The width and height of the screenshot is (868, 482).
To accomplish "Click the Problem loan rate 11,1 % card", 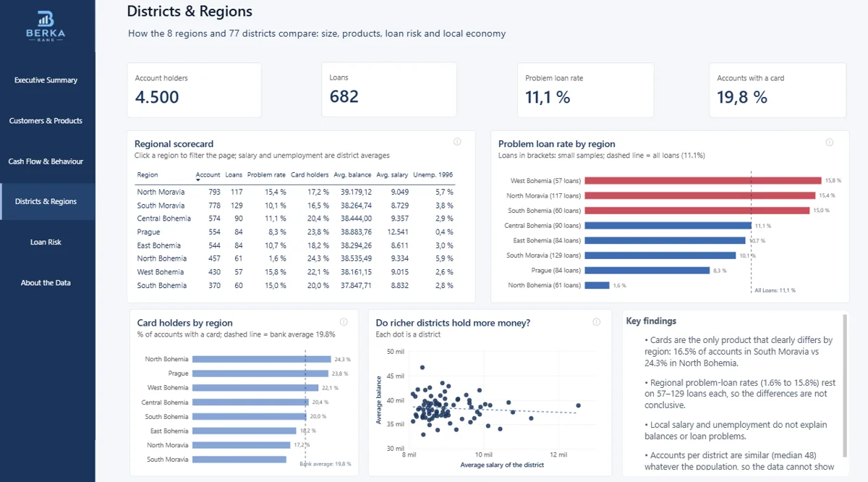I will 585,90.
